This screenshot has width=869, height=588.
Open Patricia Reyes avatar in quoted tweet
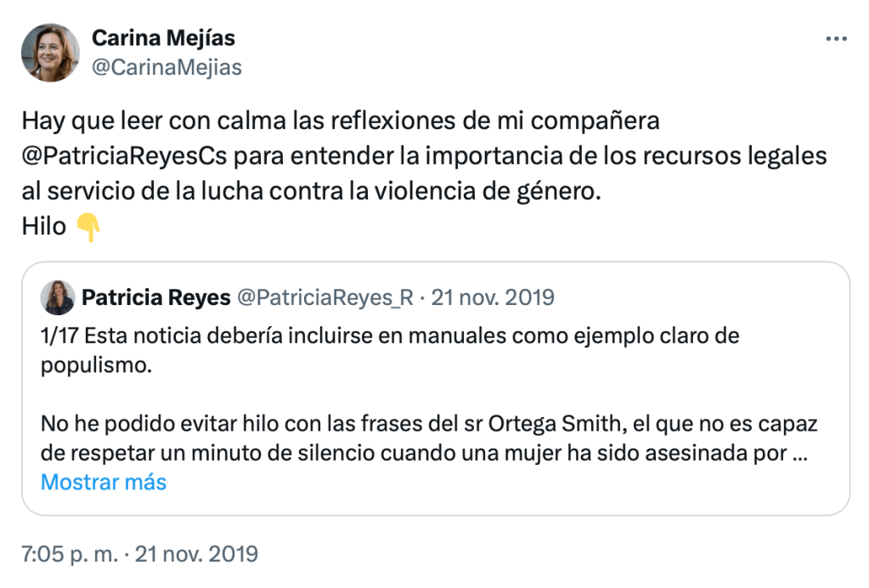pos(60,297)
